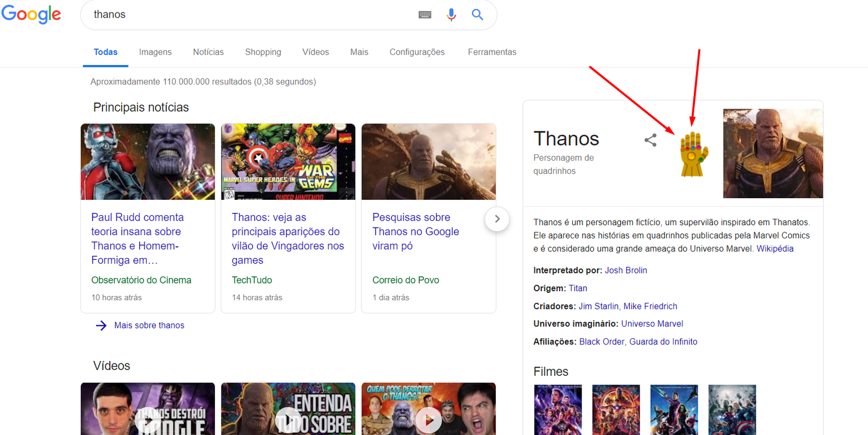Play the Thanos destrói Google video

tap(148, 409)
